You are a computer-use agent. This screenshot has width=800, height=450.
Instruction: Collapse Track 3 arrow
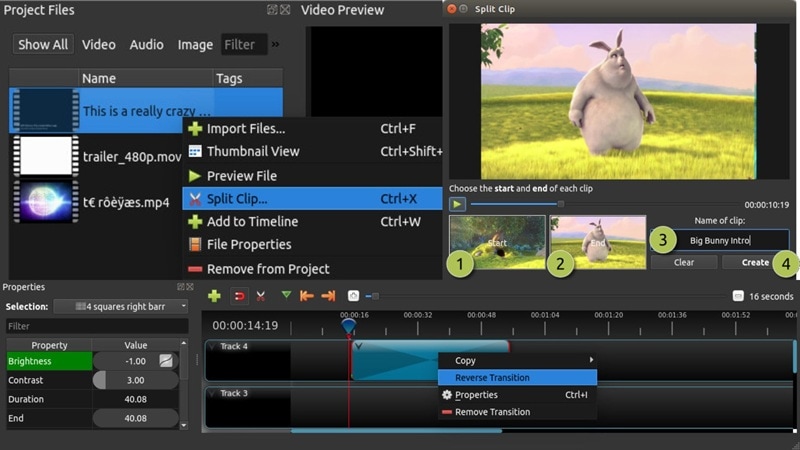point(212,393)
